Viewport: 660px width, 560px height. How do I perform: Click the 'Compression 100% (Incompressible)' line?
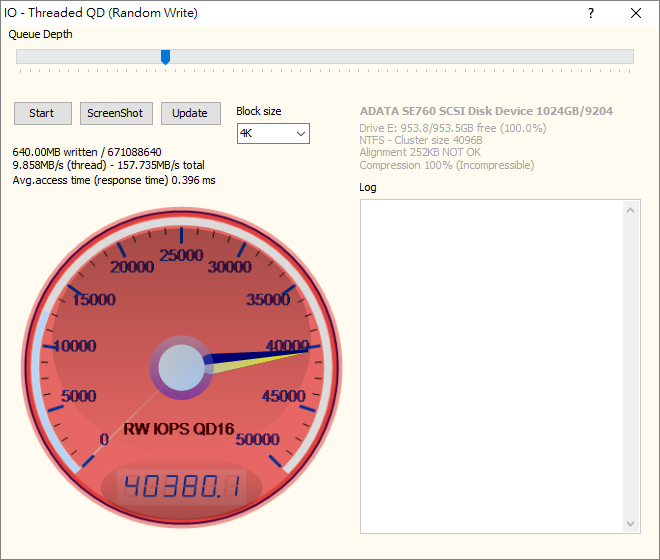(x=447, y=165)
